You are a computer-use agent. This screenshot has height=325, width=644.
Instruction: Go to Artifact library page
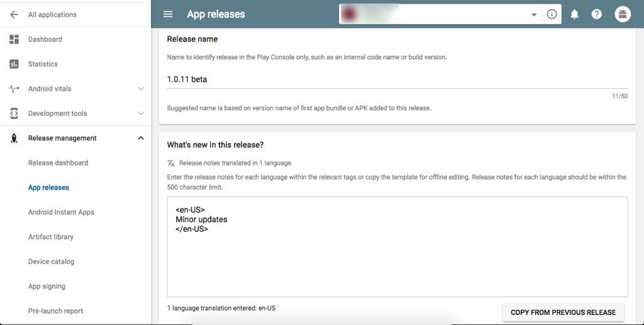click(50, 237)
